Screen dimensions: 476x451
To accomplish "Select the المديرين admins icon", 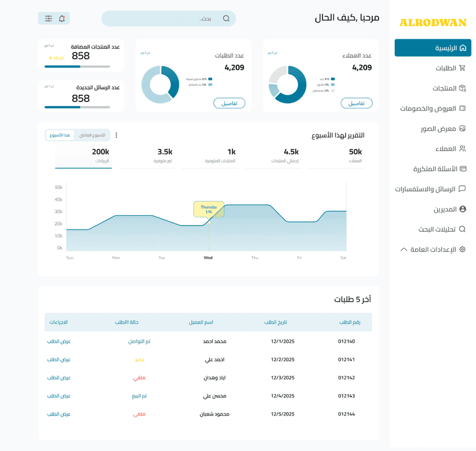I will pos(463,209).
